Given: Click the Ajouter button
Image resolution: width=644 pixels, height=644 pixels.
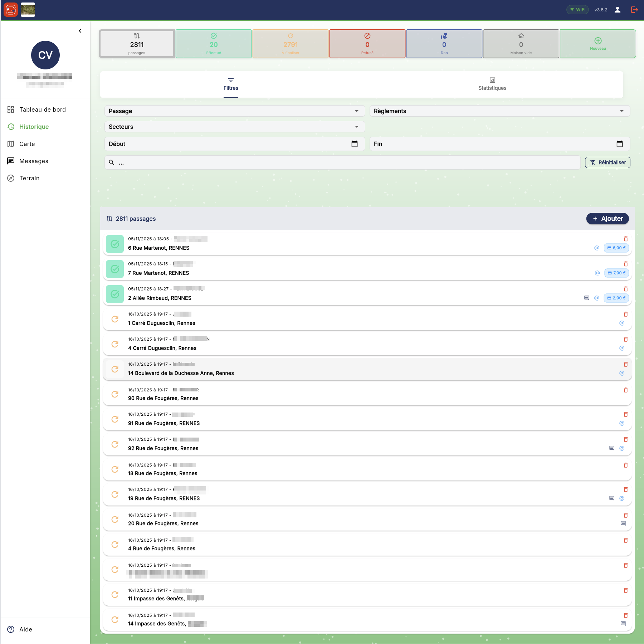Looking at the screenshot, I should pyautogui.click(x=608, y=219).
